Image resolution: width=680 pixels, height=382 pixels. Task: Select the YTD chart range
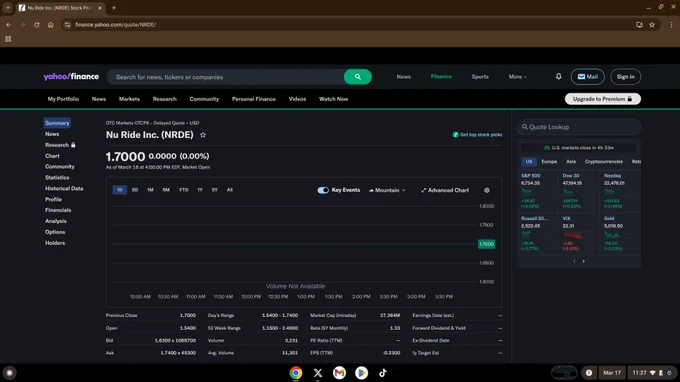[x=183, y=189]
